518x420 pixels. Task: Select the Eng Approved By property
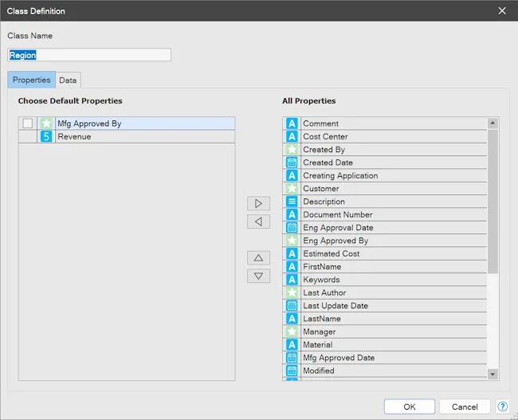coord(385,241)
